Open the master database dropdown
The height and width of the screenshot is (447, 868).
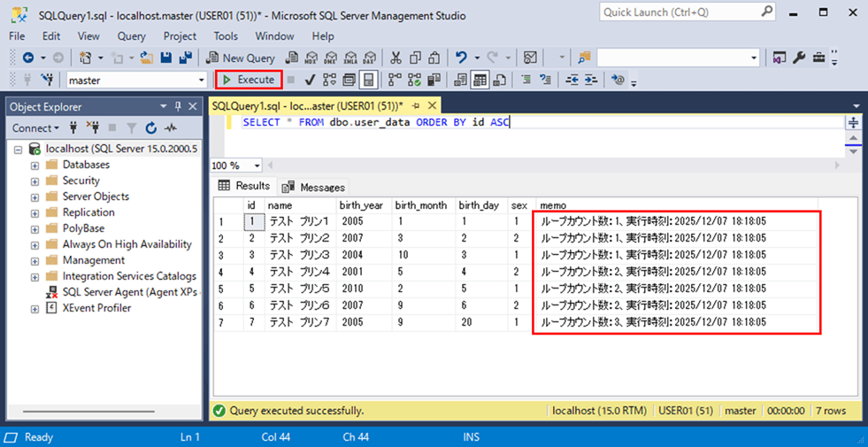[202, 80]
